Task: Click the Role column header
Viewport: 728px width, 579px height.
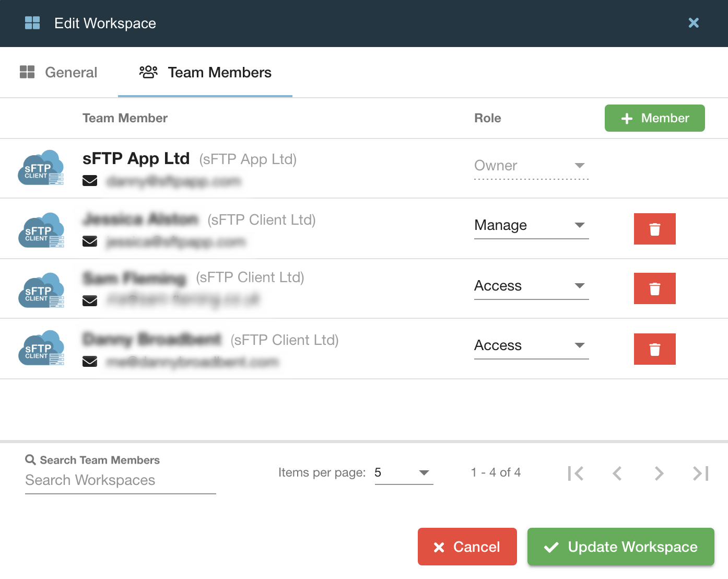Action: [x=488, y=118]
